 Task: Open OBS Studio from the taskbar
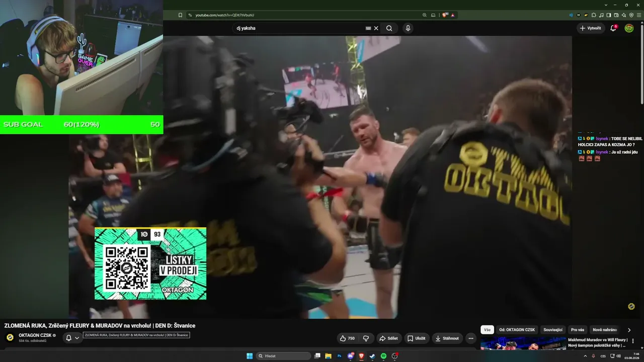pos(395,356)
